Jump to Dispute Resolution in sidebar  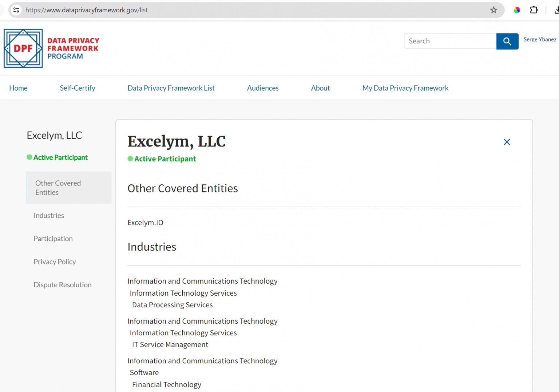[63, 285]
